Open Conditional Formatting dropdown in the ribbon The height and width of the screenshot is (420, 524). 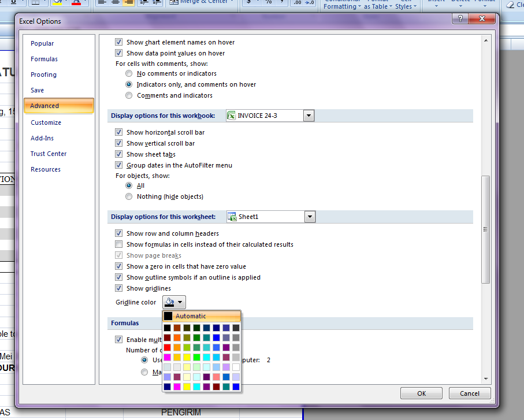342,5
